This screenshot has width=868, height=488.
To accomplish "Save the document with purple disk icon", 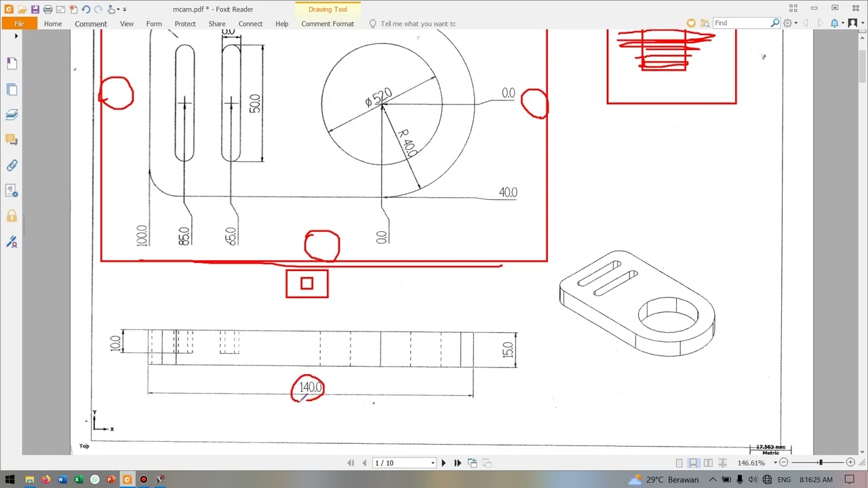I will [x=35, y=9].
